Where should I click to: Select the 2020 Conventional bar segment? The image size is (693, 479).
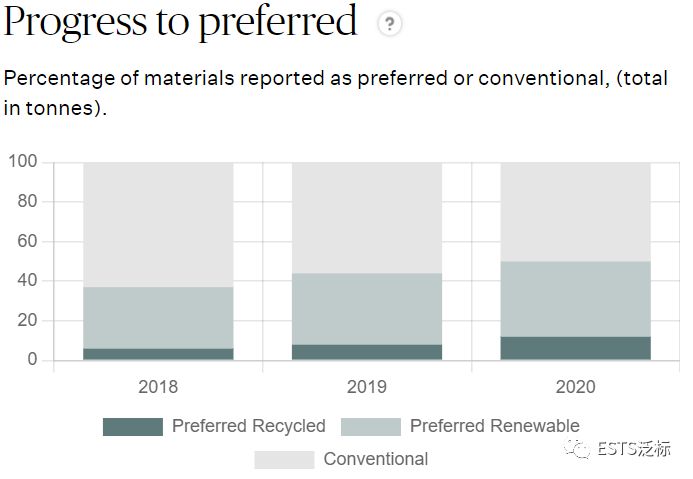click(575, 212)
